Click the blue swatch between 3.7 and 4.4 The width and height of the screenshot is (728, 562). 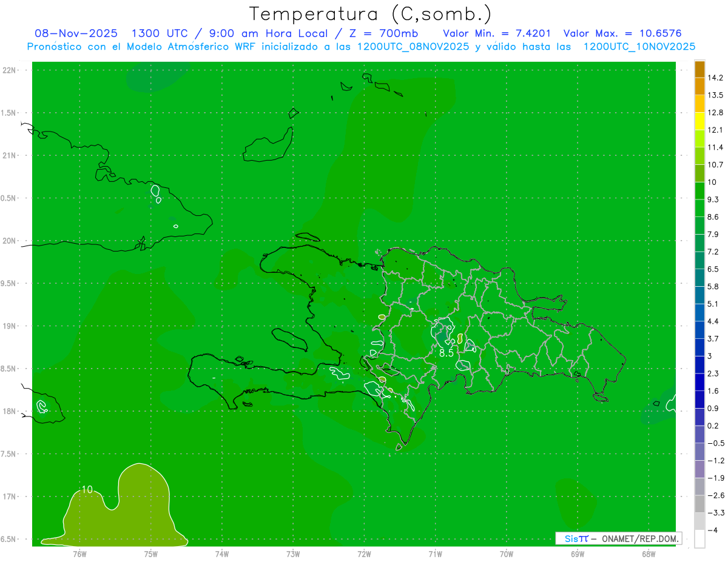[699, 330]
